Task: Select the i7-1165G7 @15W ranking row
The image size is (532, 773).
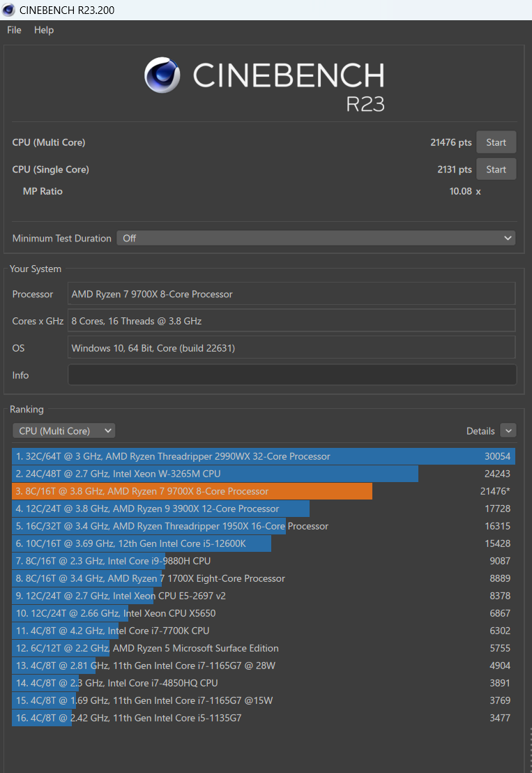Action: pos(264,700)
